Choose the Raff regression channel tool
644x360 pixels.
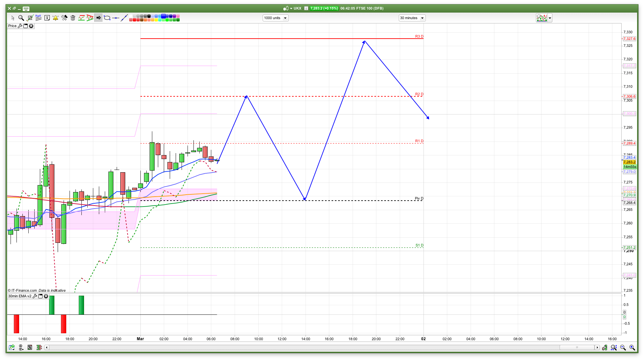click(38, 18)
